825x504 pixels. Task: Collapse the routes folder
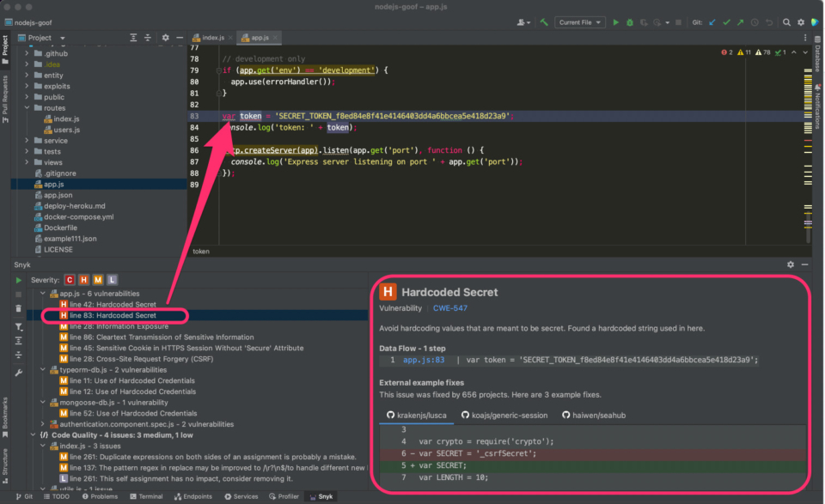(x=27, y=107)
